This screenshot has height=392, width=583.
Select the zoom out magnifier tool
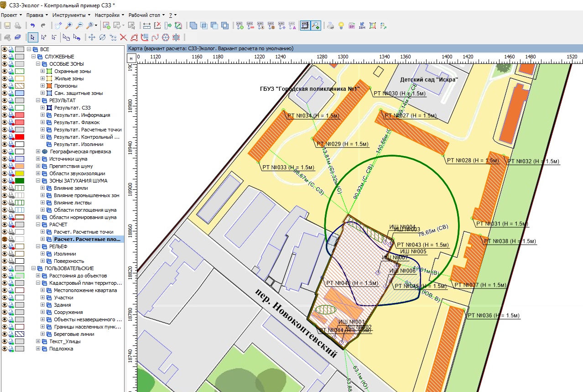[x=79, y=26]
